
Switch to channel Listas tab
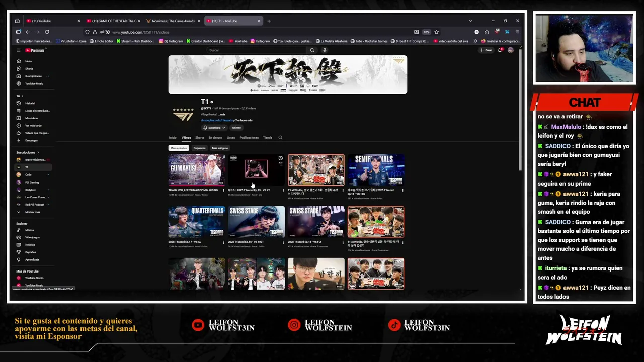(x=231, y=138)
